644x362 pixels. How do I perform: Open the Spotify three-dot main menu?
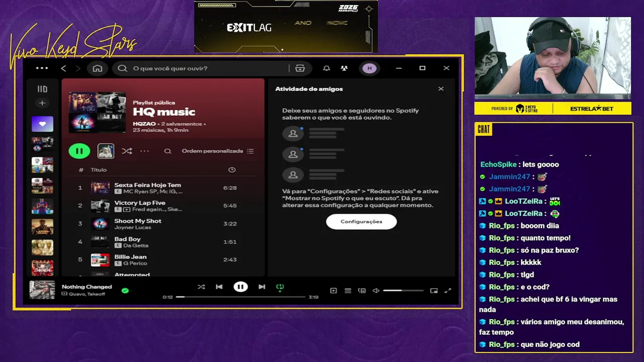42,68
